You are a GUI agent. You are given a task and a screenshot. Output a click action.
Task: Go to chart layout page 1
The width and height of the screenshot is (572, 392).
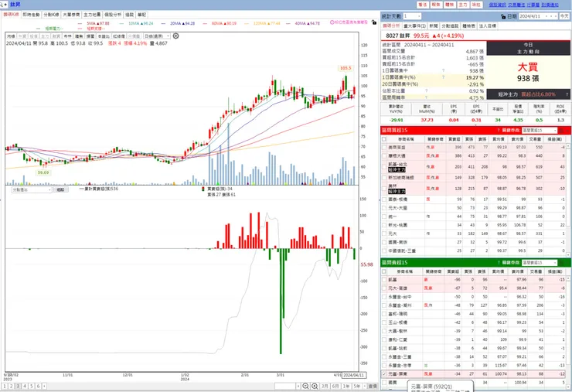point(5,386)
